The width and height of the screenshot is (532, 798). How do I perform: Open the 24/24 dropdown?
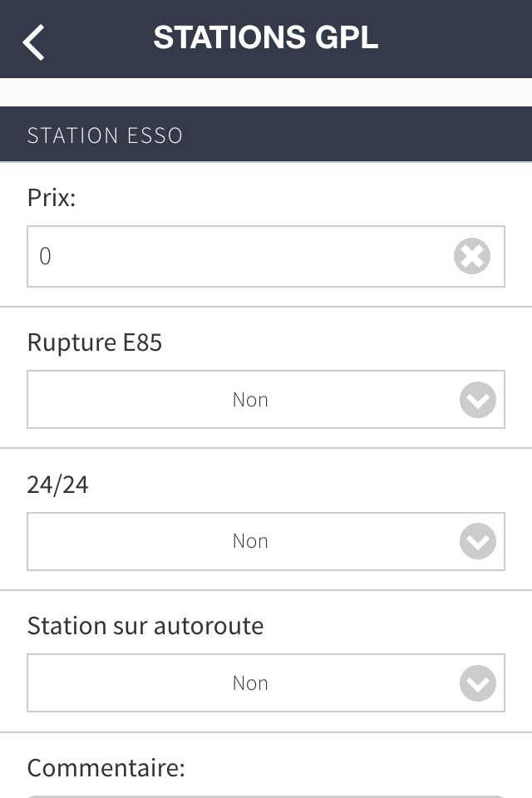tap(266, 541)
